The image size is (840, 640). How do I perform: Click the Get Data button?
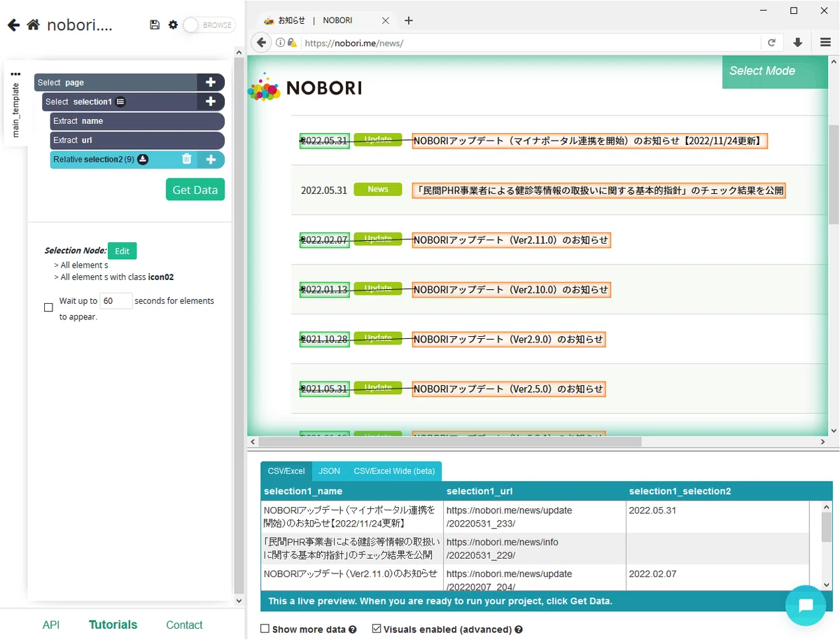pos(195,190)
